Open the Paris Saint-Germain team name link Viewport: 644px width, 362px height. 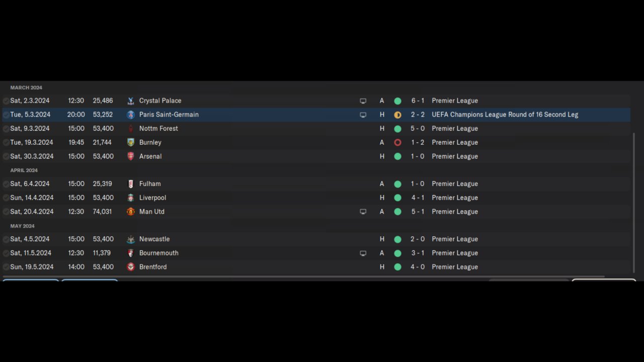click(x=169, y=115)
